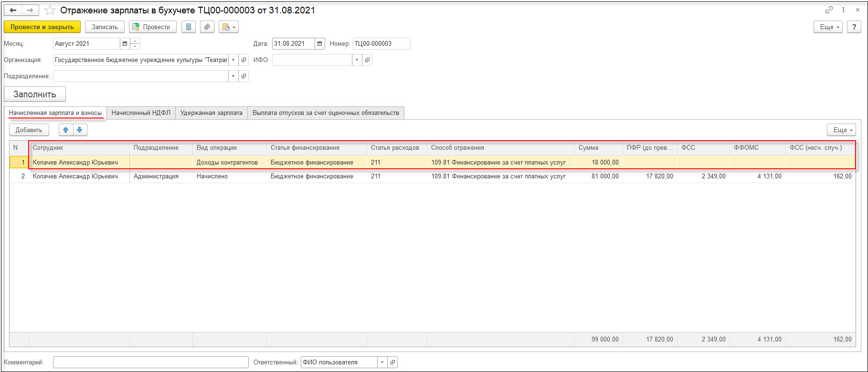Select cell Доходы контрагентов in row 1

[x=230, y=162]
